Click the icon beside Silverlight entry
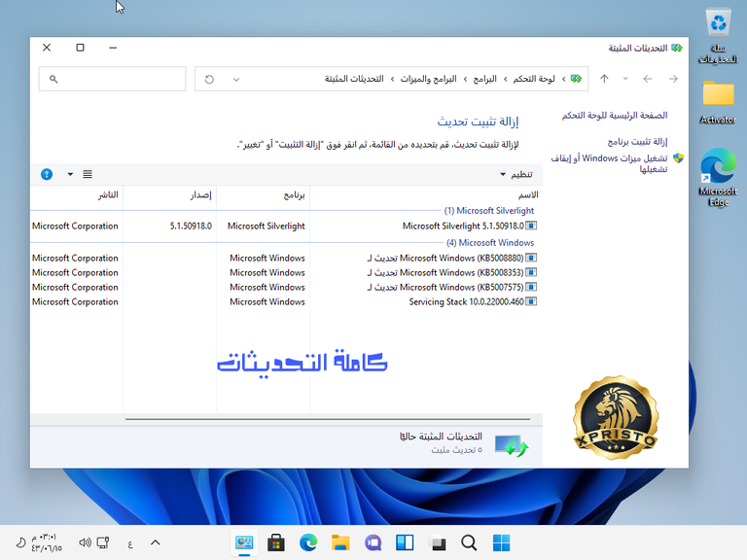 [531, 226]
